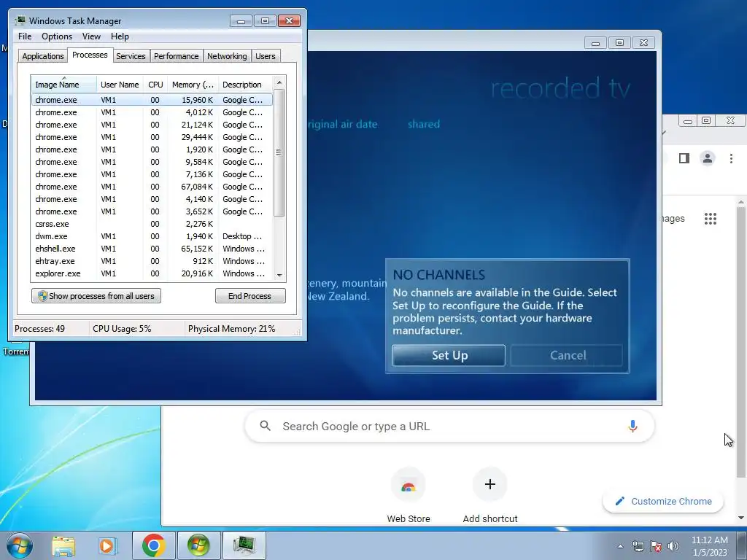Select the ehtray.exe process row
Screen dimensions: 747x560
(152, 261)
